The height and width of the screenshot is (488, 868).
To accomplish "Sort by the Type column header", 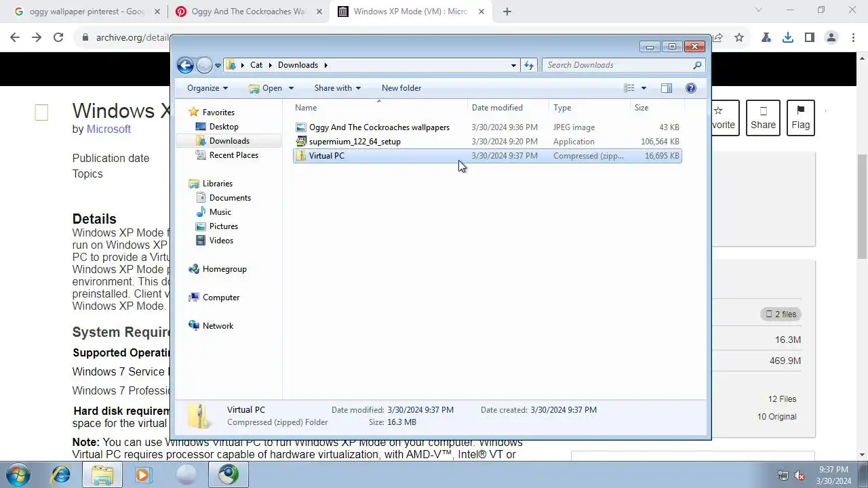I will [589, 108].
